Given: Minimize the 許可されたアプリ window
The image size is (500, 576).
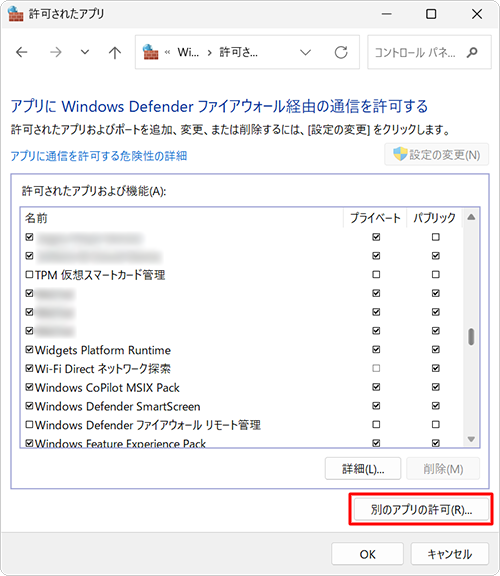Looking at the screenshot, I should click(386, 14).
